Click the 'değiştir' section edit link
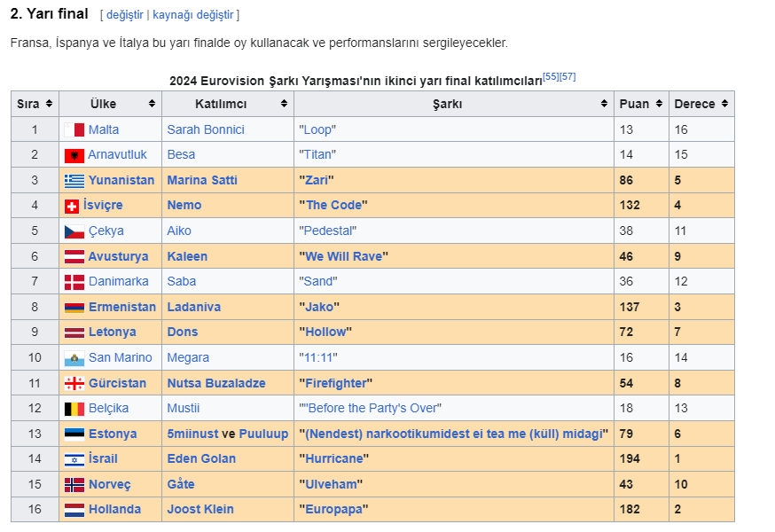 pos(124,15)
